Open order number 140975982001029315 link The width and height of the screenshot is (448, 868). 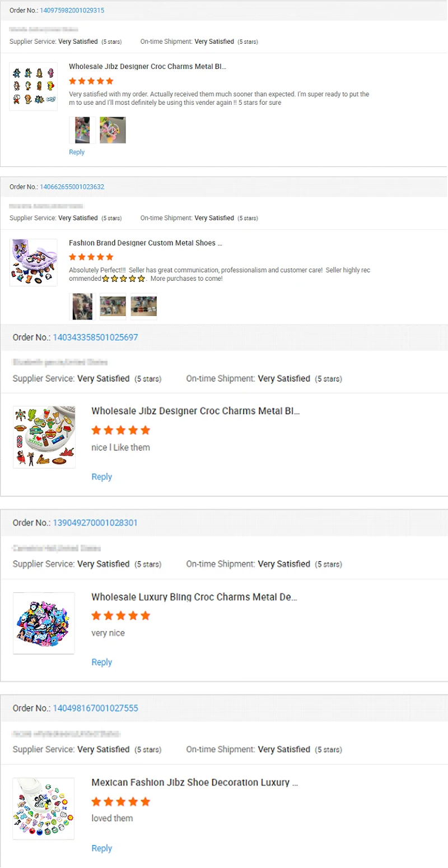click(72, 11)
